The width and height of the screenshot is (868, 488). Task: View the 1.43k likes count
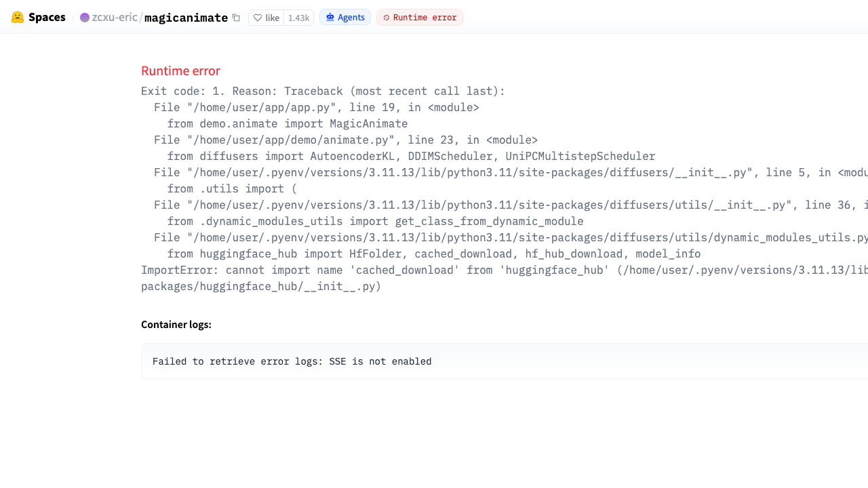coord(298,18)
